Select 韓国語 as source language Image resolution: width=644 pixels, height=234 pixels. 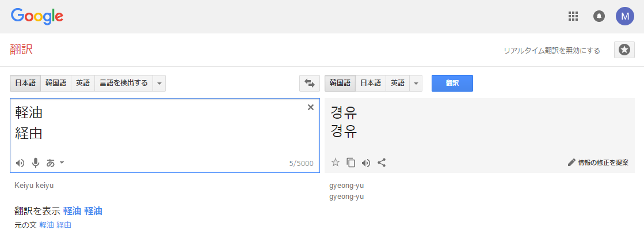pyautogui.click(x=56, y=83)
